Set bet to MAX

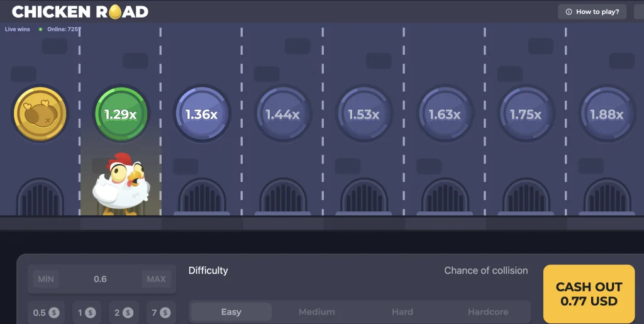(x=156, y=279)
